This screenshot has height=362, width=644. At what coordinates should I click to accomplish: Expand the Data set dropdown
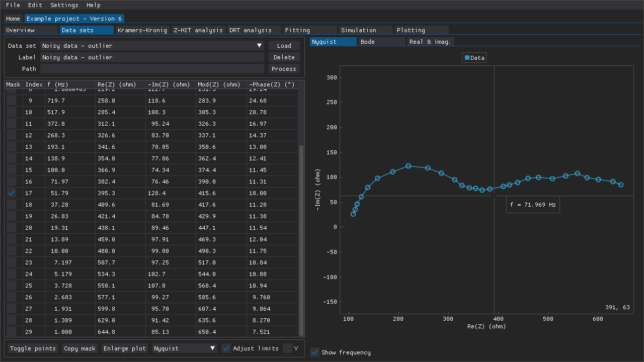click(x=152, y=46)
